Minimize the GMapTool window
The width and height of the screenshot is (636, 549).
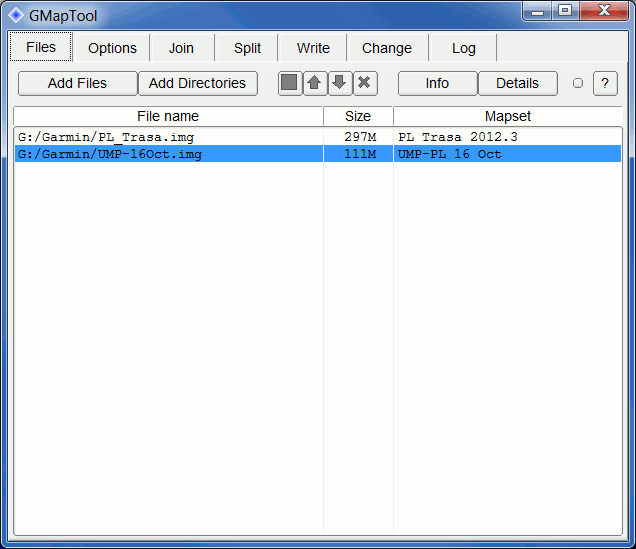pos(537,11)
